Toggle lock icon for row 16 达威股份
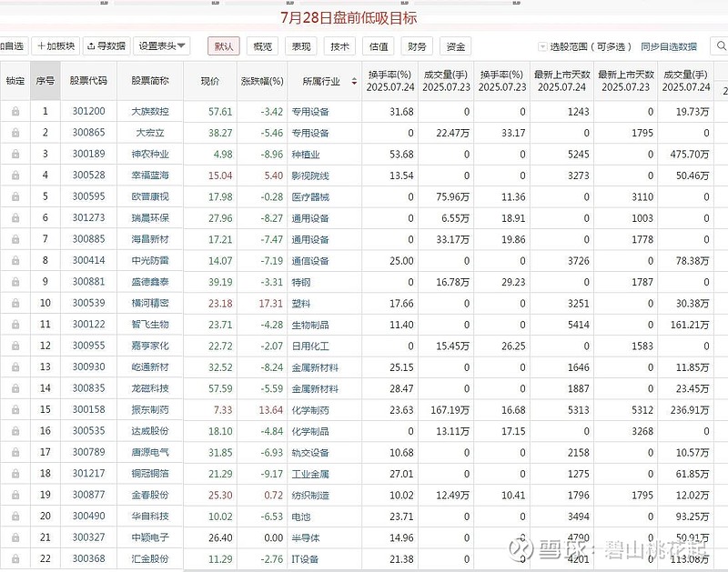The height and width of the screenshot is (572, 728). (x=15, y=431)
